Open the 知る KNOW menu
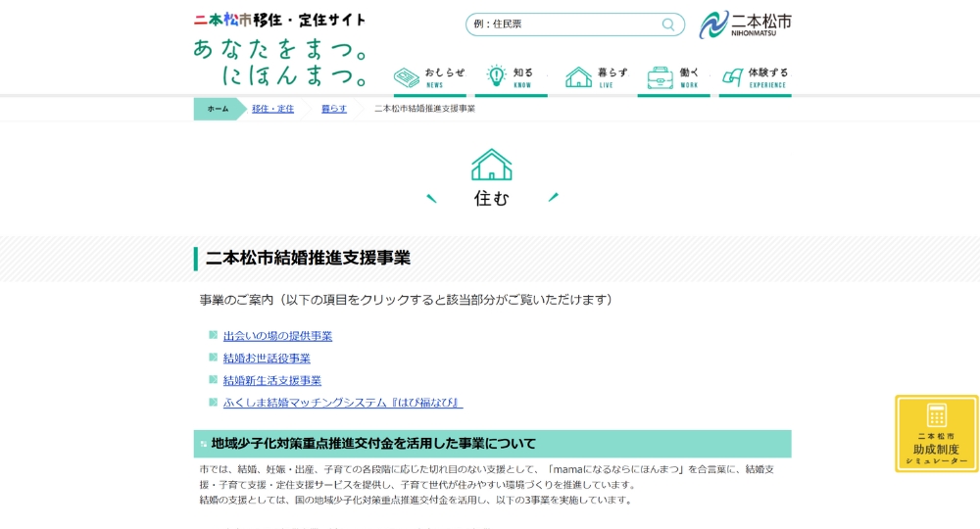Viewport: 980px width, 529px height. [x=511, y=77]
